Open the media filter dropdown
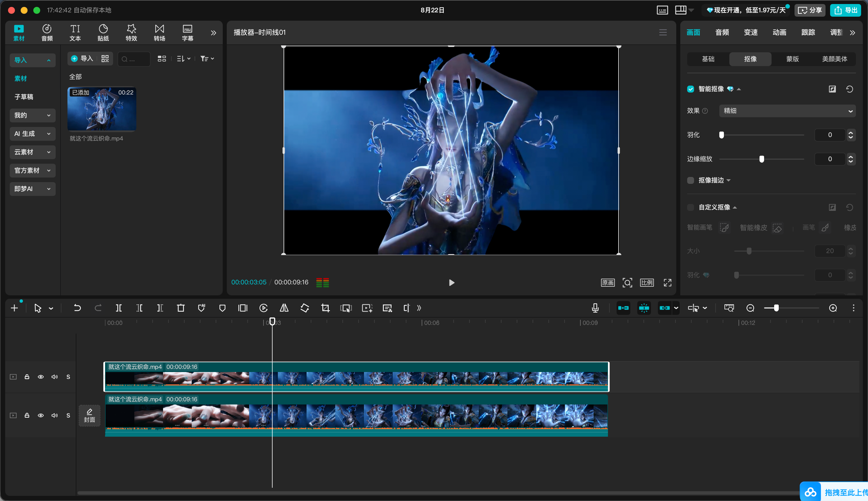 (207, 59)
